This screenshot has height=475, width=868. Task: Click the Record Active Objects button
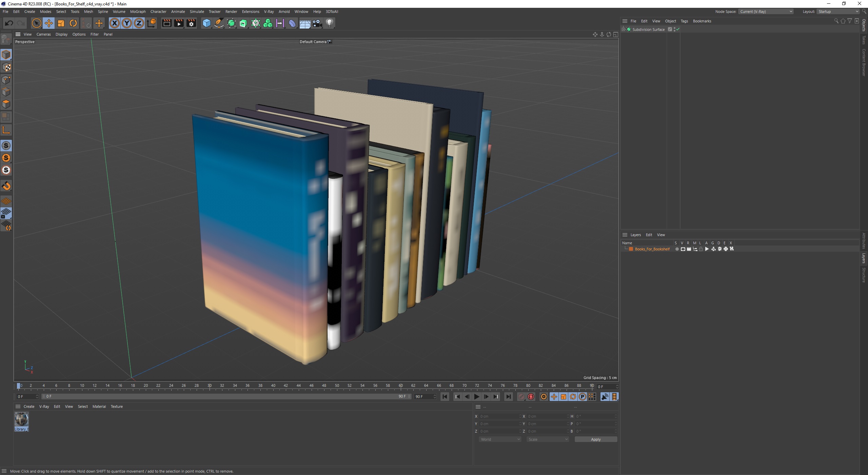pyautogui.click(x=521, y=397)
